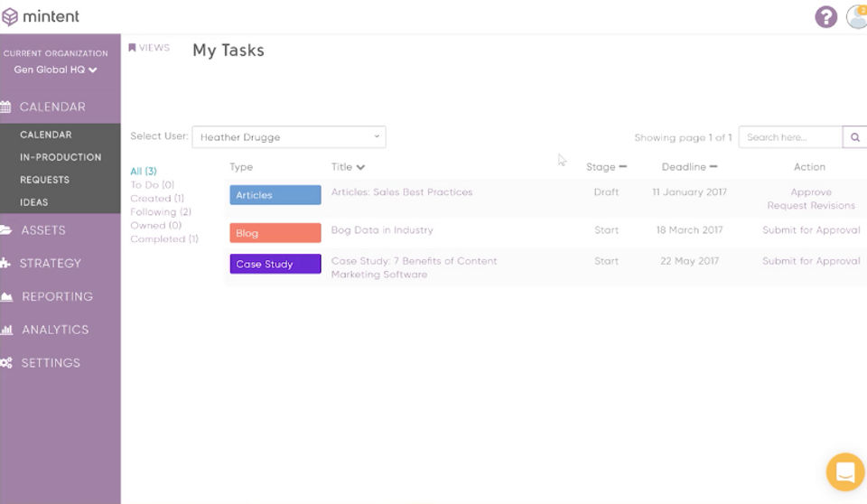Filter tasks by Following (2)
The image size is (867, 504).
tap(161, 212)
